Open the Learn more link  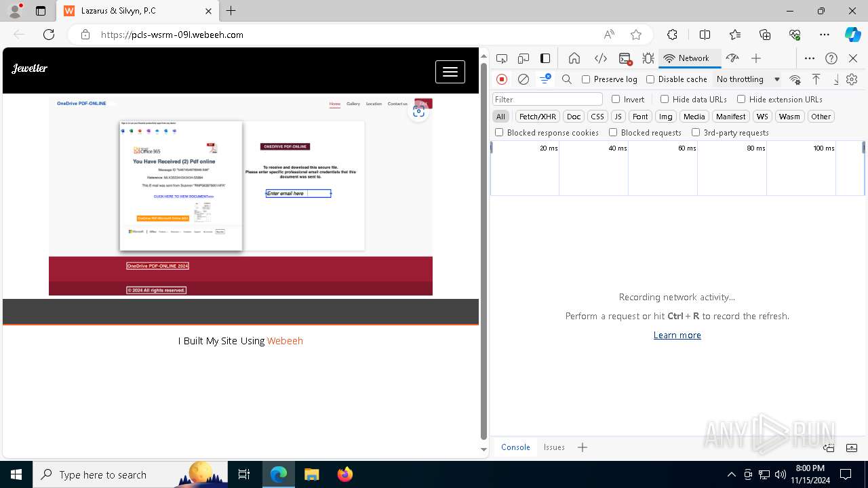(677, 335)
